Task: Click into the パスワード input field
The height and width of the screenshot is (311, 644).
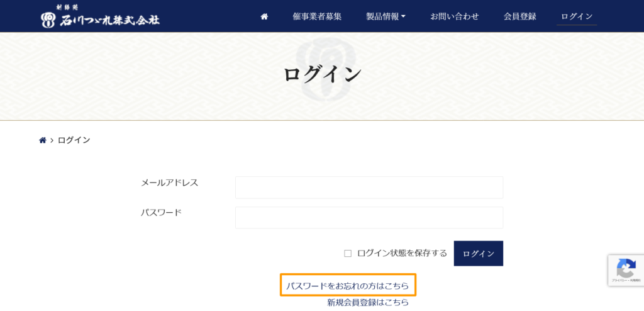Action: tap(369, 218)
